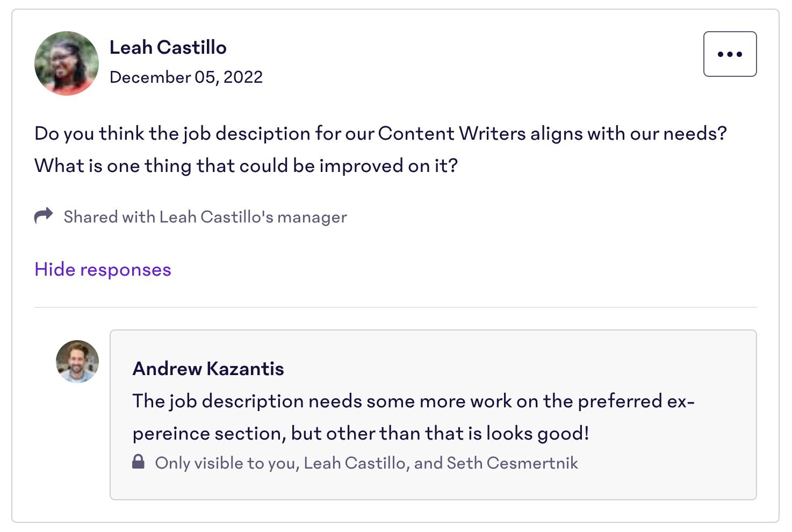Select the Andrew Kazantis name label
This screenshot has height=532, width=792.
pyautogui.click(x=208, y=369)
